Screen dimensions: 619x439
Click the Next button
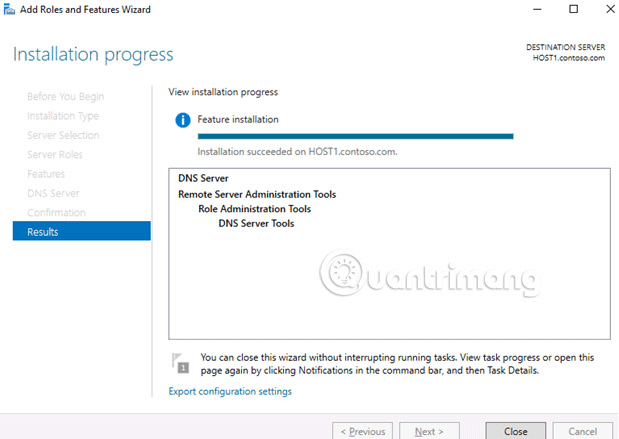(x=429, y=431)
